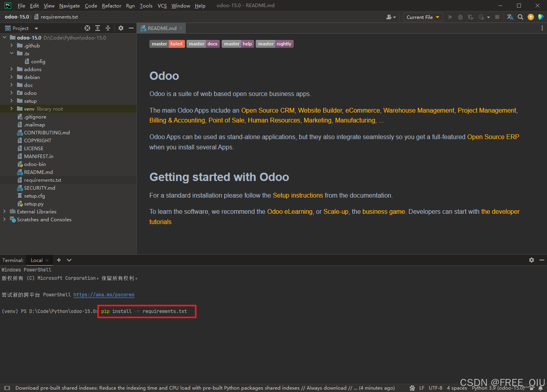
Task: Open editor tabs three-dot menu
Action: pos(542,28)
